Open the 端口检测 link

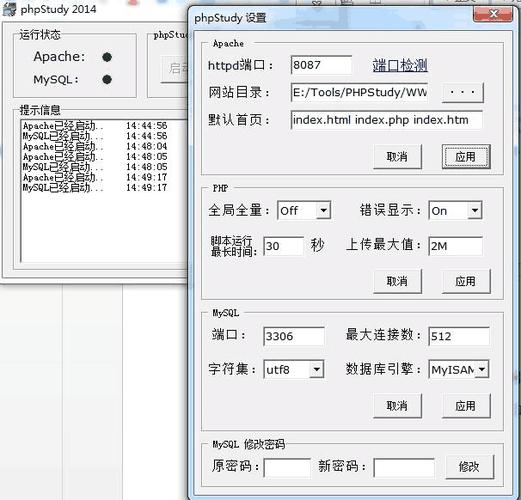(400, 65)
